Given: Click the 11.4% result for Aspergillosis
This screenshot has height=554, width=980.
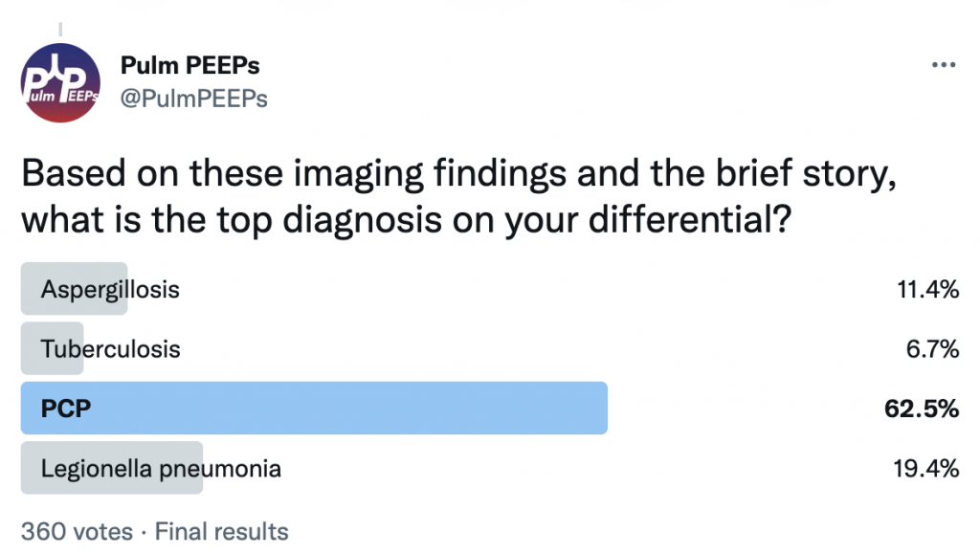Looking at the screenshot, I should (927, 290).
